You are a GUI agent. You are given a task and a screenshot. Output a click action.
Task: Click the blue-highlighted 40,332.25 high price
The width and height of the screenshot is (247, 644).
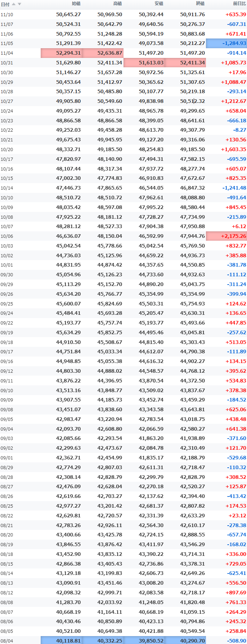tap(103, 641)
